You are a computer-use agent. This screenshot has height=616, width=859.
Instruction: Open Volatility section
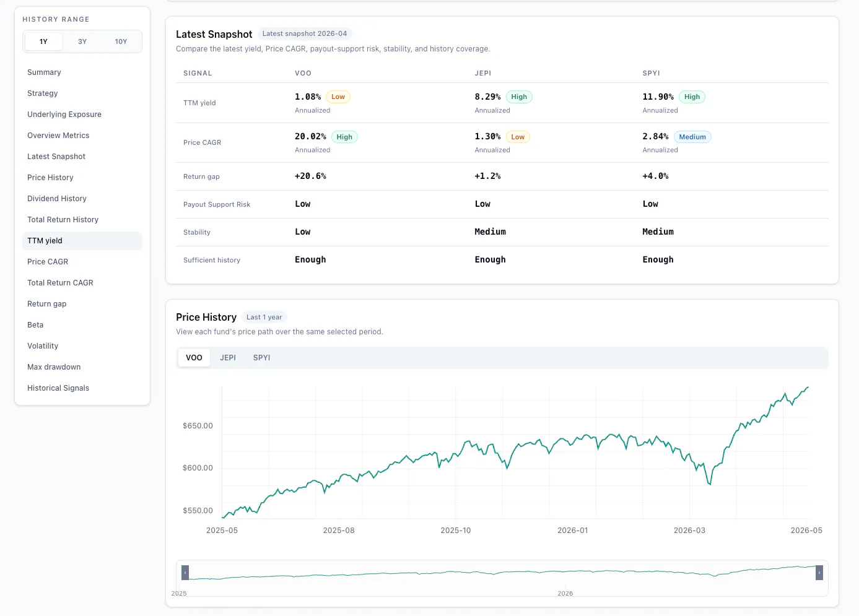pos(82,346)
